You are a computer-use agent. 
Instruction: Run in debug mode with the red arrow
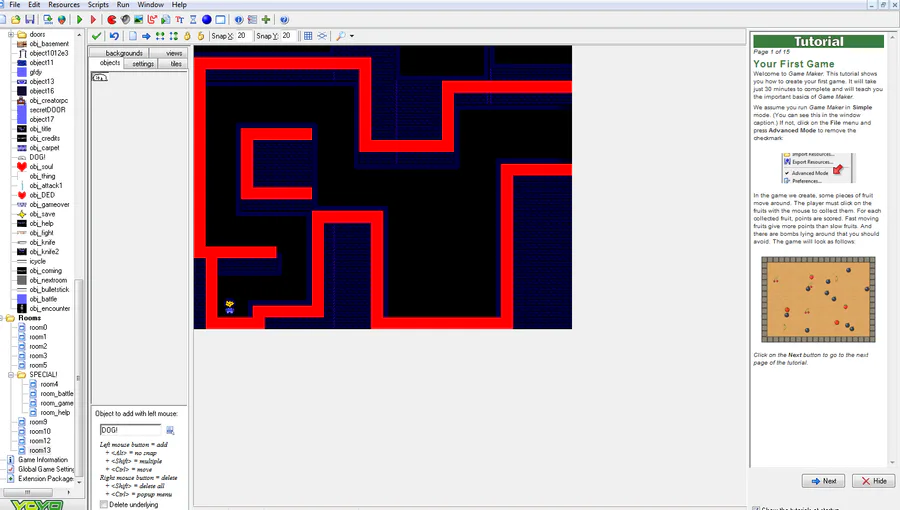tap(93, 20)
